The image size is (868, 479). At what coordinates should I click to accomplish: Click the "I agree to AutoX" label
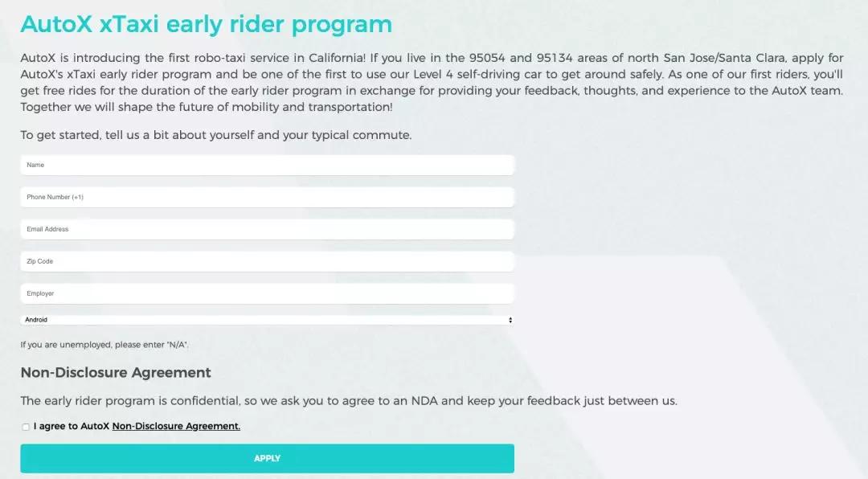(72, 426)
